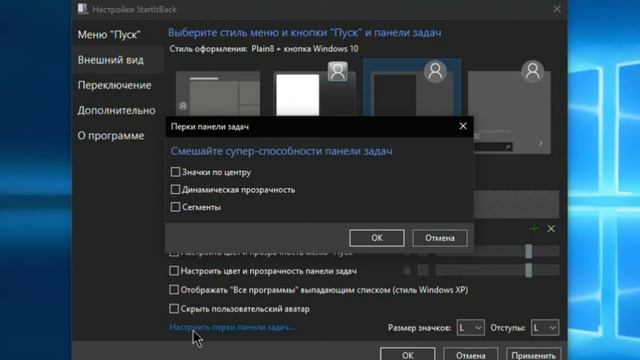This screenshot has height=360, width=640.
Task: Click the taskbar color swatch
Action: [423, 270]
